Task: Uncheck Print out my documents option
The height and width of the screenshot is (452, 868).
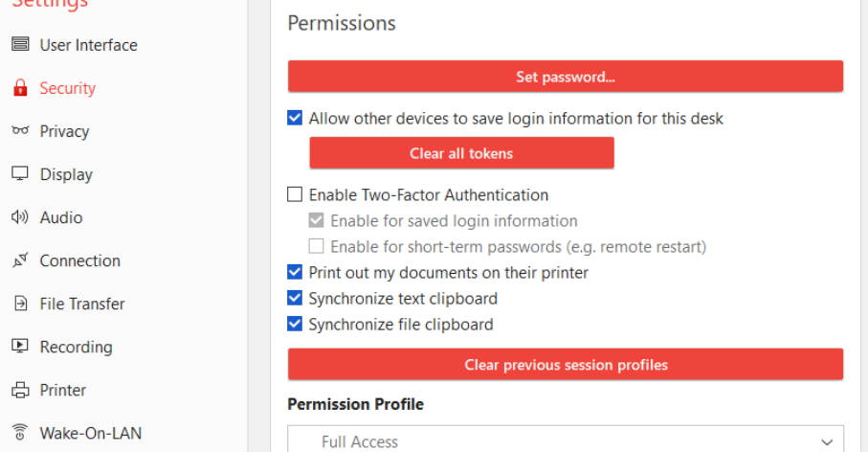Action: [295, 273]
